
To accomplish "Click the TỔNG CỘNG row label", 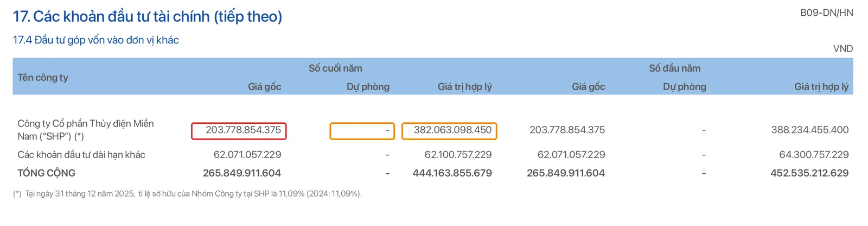I will click(x=47, y=173).
